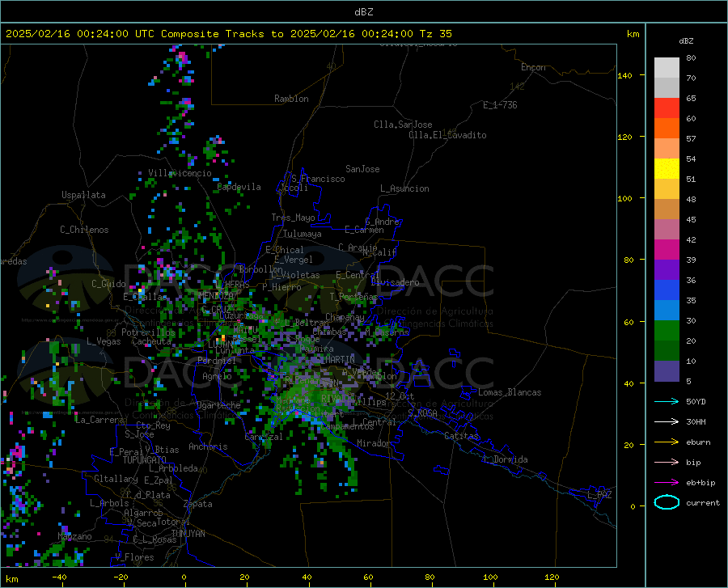The image size is (728, 588).
Task: Click the Ugarteche place label
Action: [218, 405]
